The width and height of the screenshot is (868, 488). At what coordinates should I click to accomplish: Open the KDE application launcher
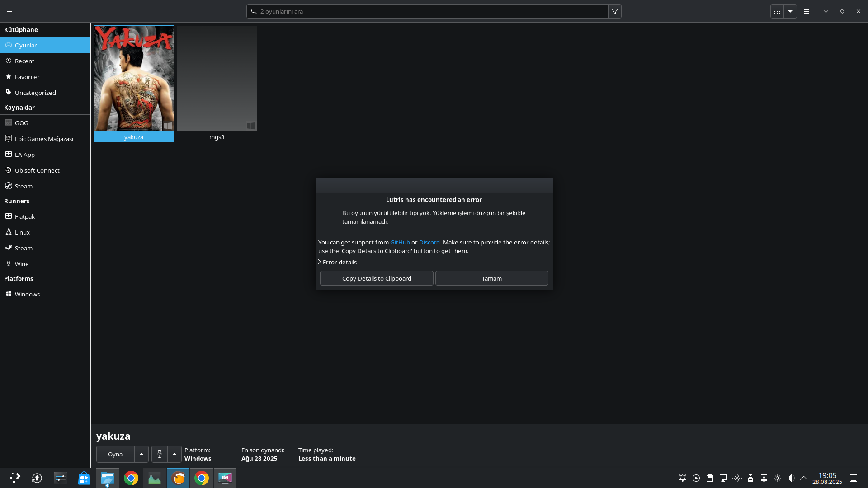15,478
